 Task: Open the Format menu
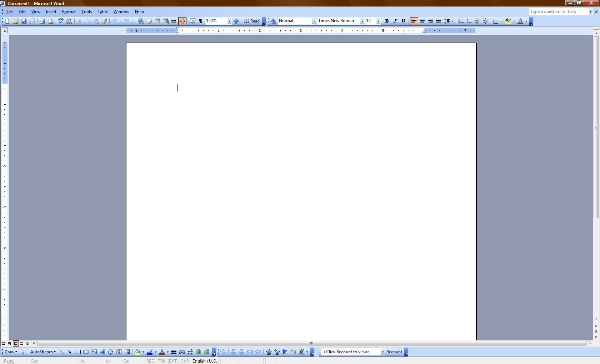(x=69, y=11)
